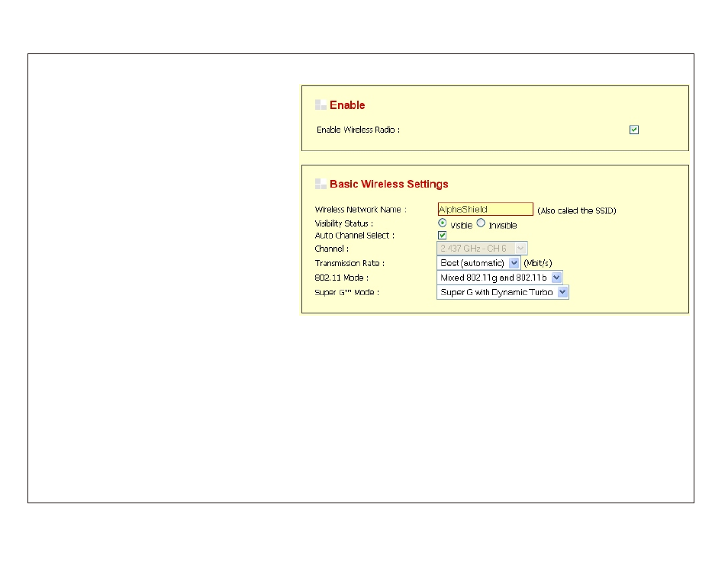728x562 pixels.
Task: Select the Invisible radio button
Action: click(x=481, y=223)
